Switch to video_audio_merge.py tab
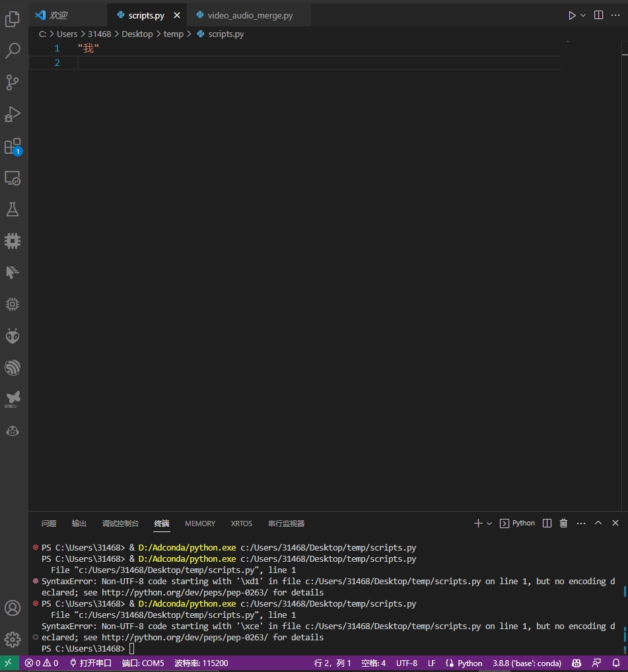This screenshot has height=672, width=628. pyautogui.click(x=250, y=15)
